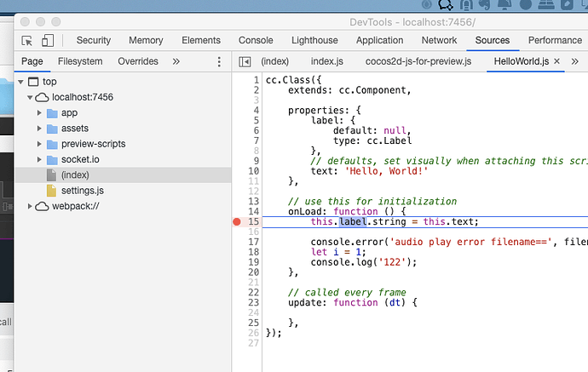The image size is (588, 372).
Task: Click the top frame window icon
Action: click(x=33, y=82)
